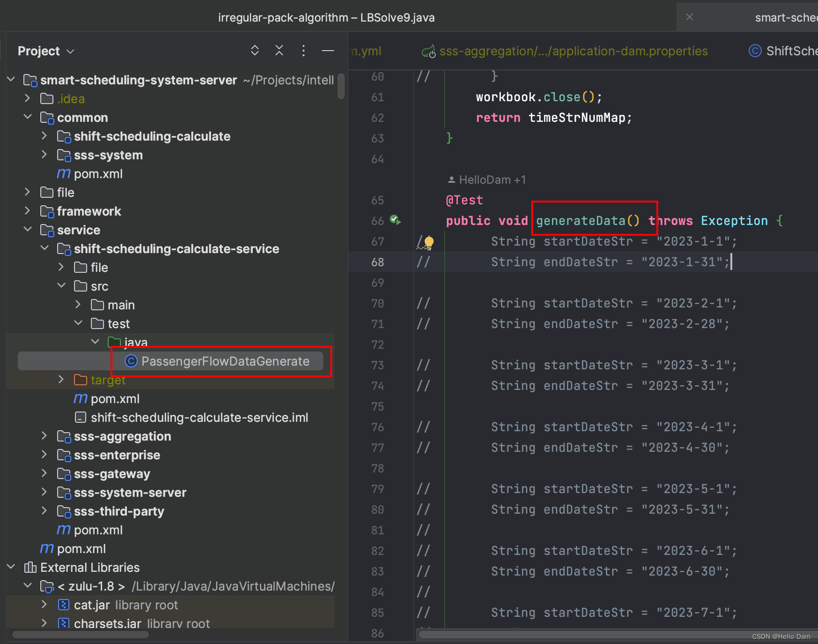Click the zulu-1.8 JDK folder icon
The image size is (818, 644).
[x=47, y=586]
